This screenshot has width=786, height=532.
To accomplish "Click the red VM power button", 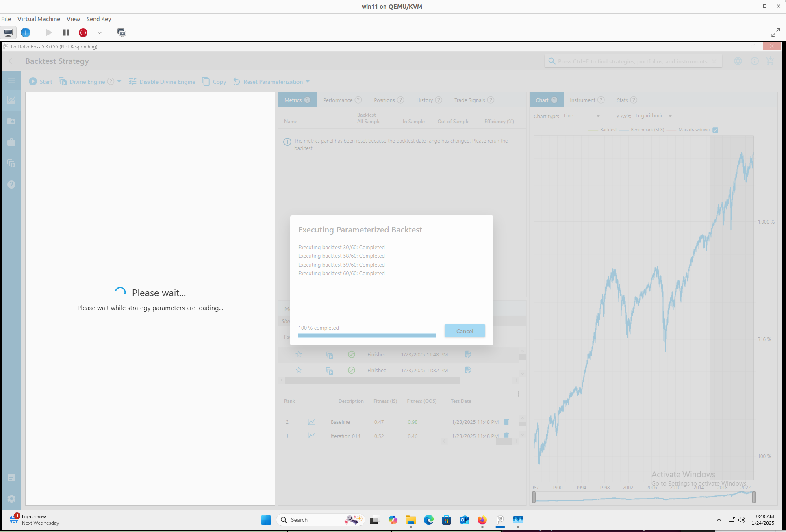I will coord(83,33).
